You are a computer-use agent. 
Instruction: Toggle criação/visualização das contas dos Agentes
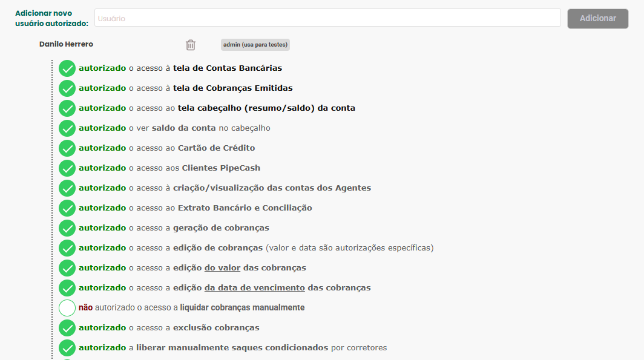pos(67,188)
